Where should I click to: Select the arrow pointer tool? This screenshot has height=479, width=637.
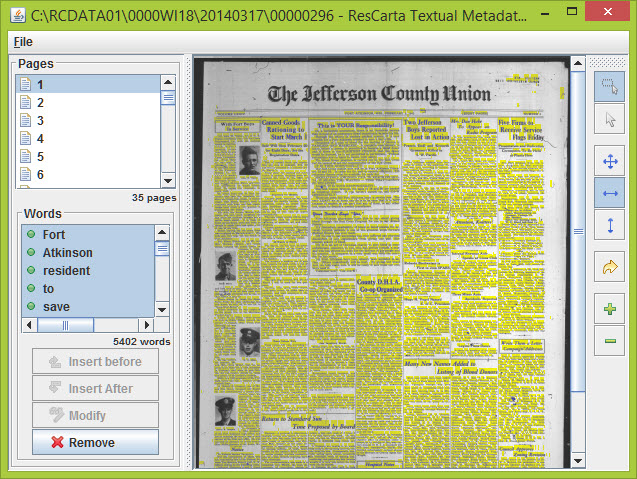(x=609, y=119)
